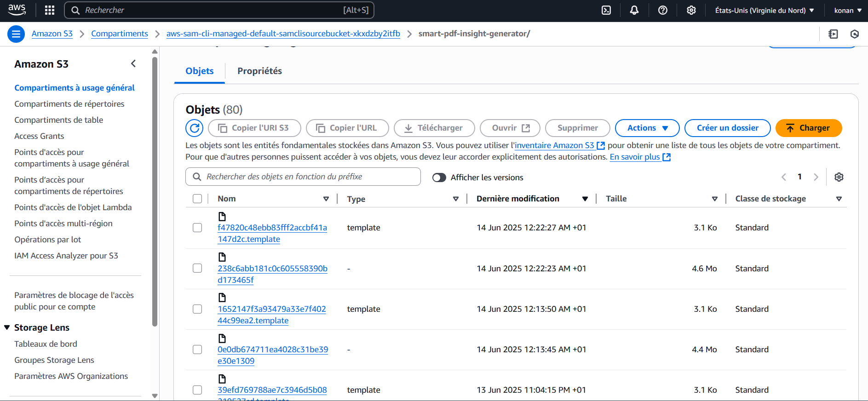Click the hexagon clock icon at top right
Image resolution: width=868 pixels, height=401 pixels.
coord(855,34)
